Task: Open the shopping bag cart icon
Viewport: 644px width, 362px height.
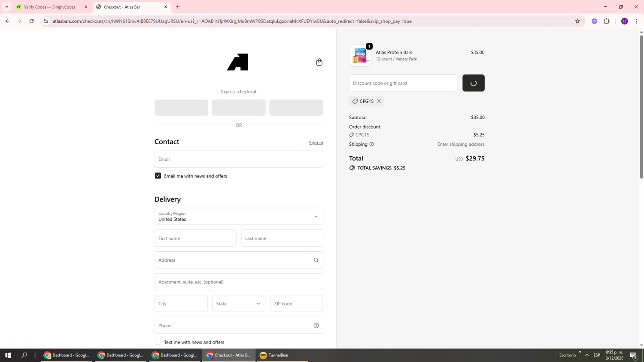Action: [319, 62]
